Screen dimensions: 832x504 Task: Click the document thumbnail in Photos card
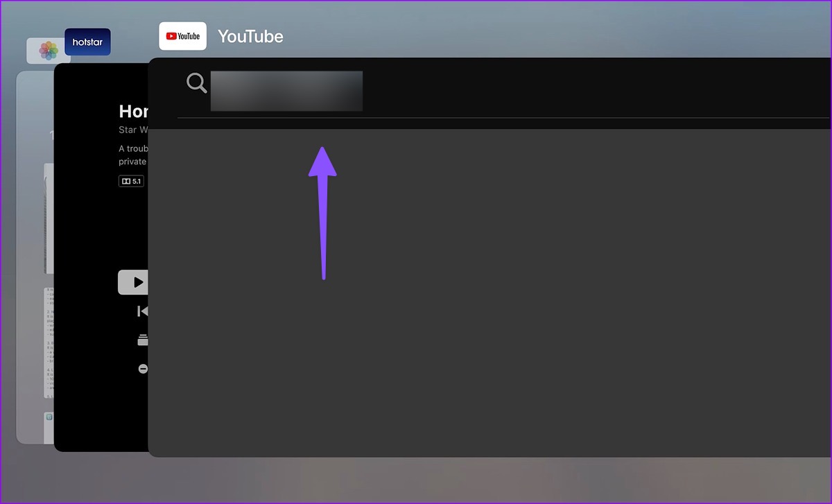click(49, 218)
